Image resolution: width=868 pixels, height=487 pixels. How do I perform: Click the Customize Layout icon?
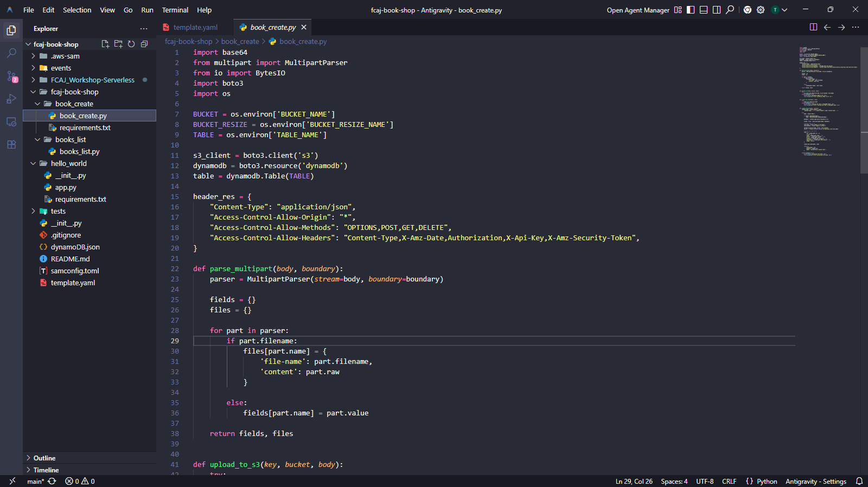coord(678,10)
